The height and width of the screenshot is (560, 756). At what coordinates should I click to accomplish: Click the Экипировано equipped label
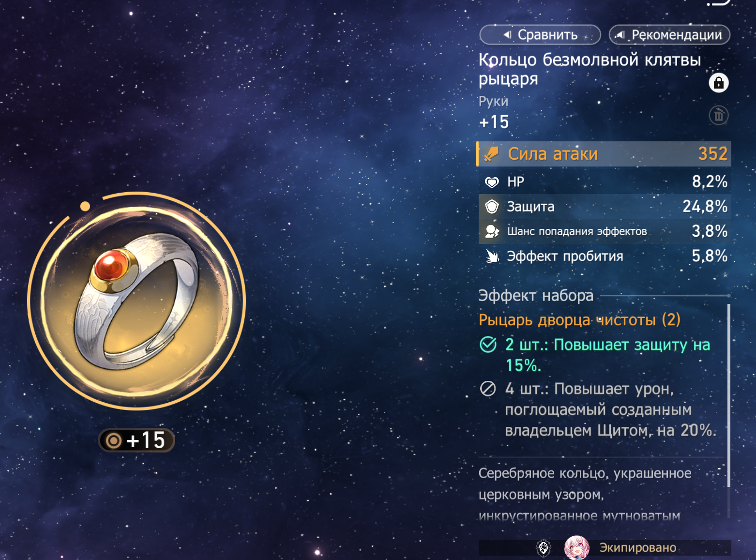pyautogui.click(x=638, y=547)
